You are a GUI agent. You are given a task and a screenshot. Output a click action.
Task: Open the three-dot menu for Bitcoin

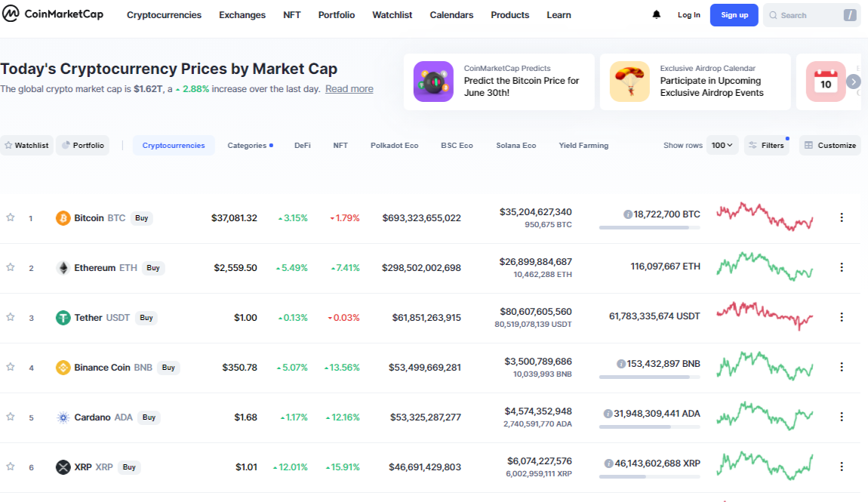tap(842, 217)
